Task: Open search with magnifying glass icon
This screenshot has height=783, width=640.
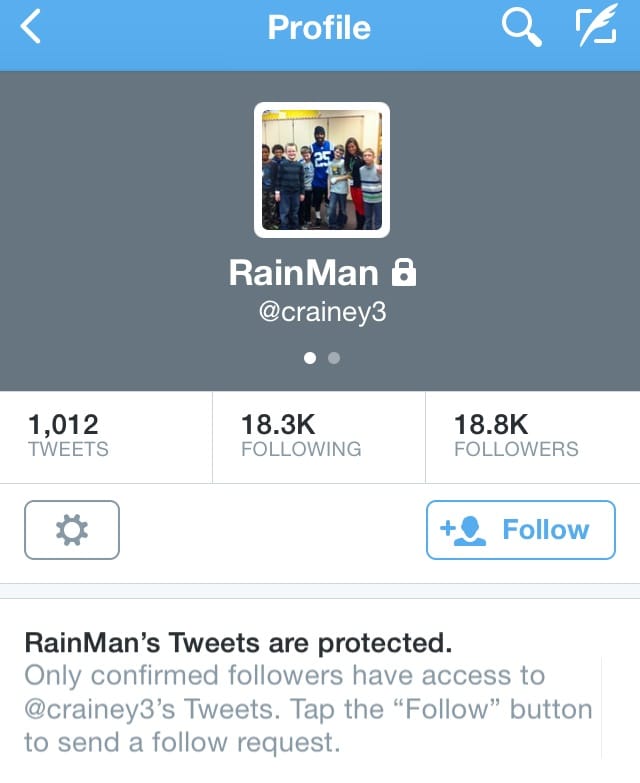Action: point(522,28)
